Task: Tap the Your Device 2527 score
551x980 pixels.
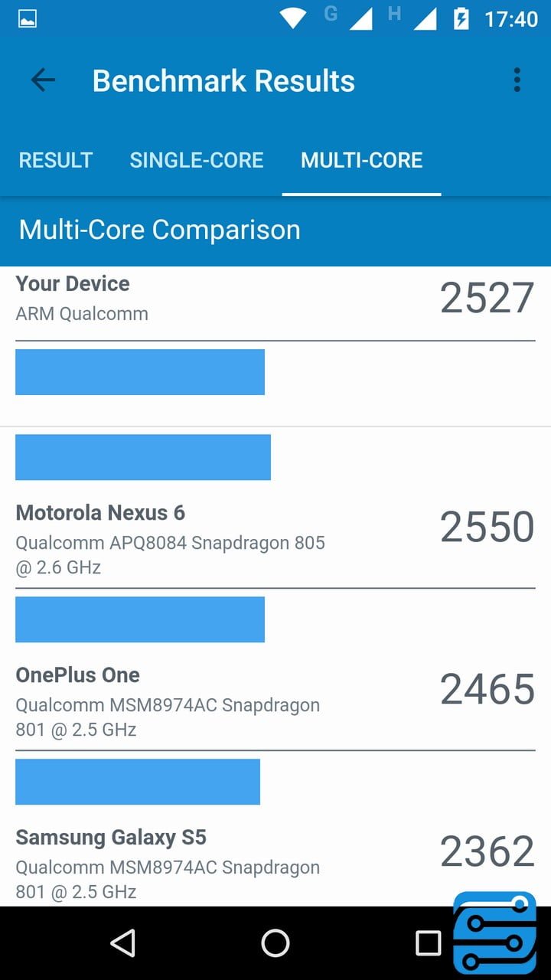Action: point(487,298)
